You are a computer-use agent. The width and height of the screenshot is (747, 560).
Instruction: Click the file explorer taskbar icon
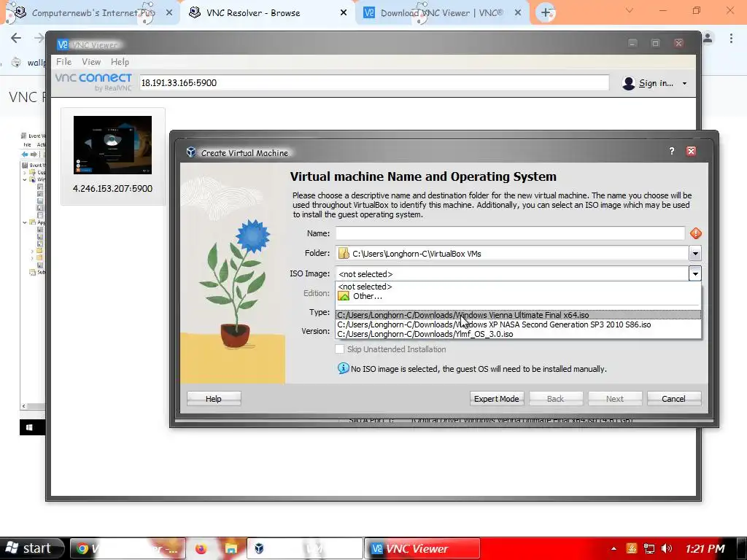231,548
